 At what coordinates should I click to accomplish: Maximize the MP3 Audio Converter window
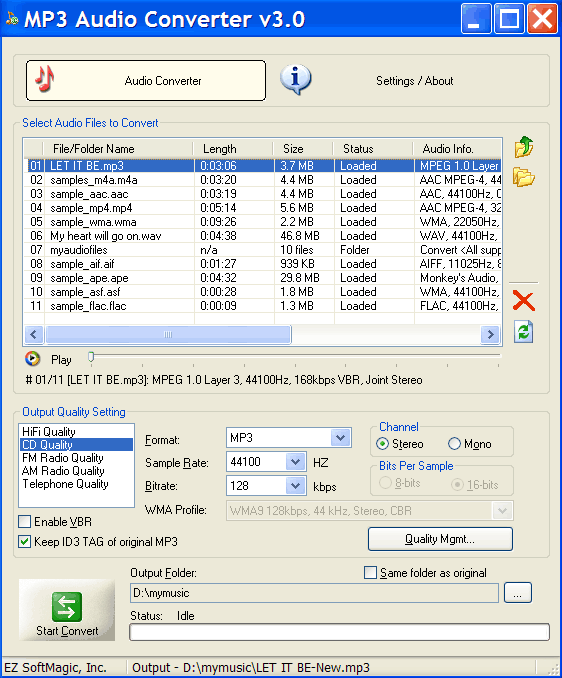click(x=509, y=18)
